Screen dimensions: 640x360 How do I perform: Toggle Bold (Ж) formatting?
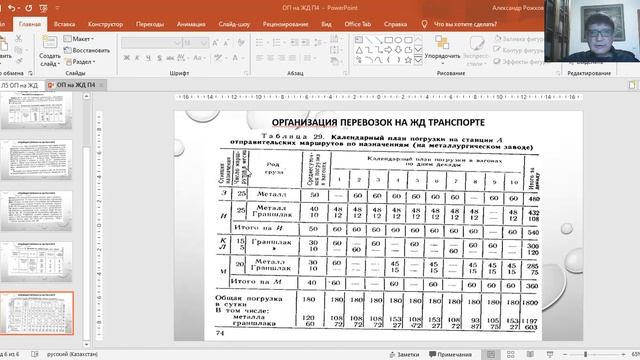click(x=127, y=58)
